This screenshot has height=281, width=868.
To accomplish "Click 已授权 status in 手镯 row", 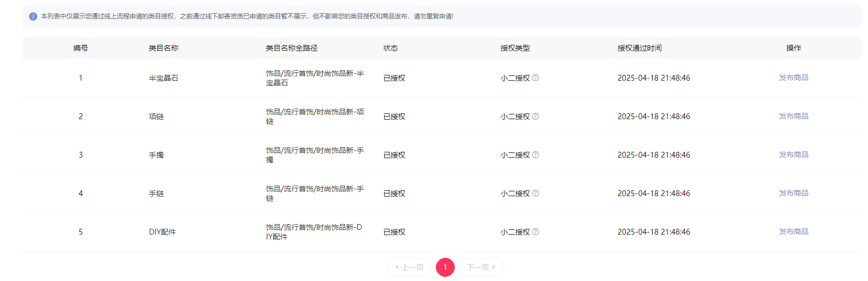I will pyautogui.click(x=394, y=155).
